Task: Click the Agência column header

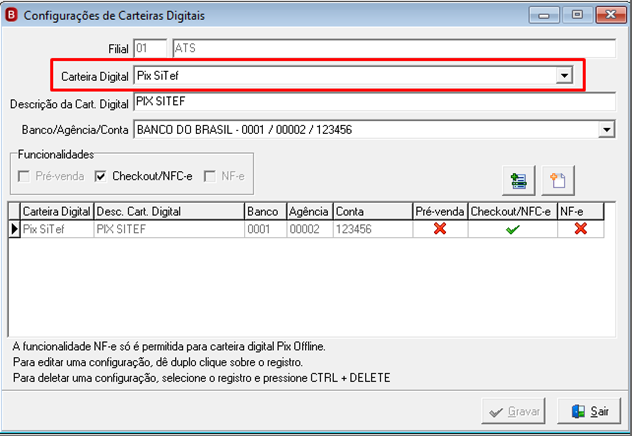Action: tap(310, 212)
